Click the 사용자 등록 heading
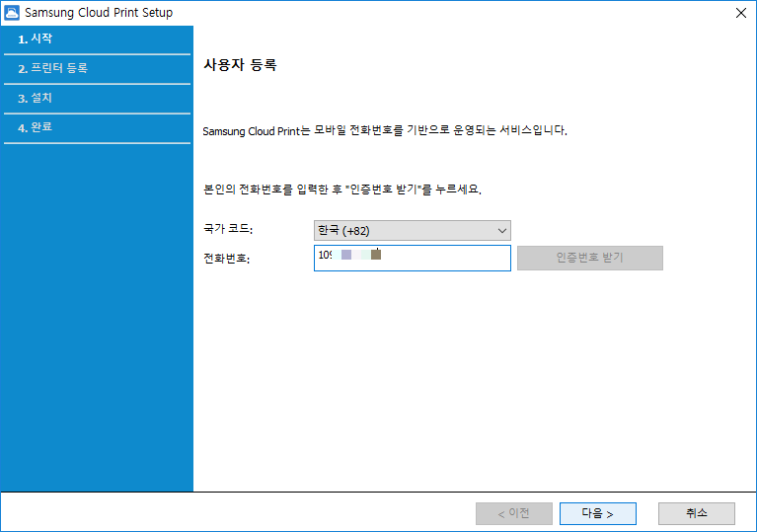Screen dimensions: 757x532 240,65
